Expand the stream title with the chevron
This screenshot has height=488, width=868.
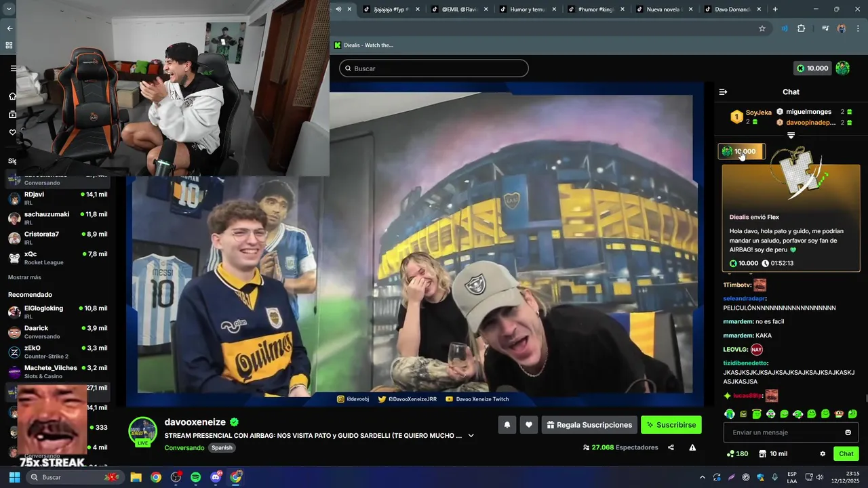tap(471, 436)
